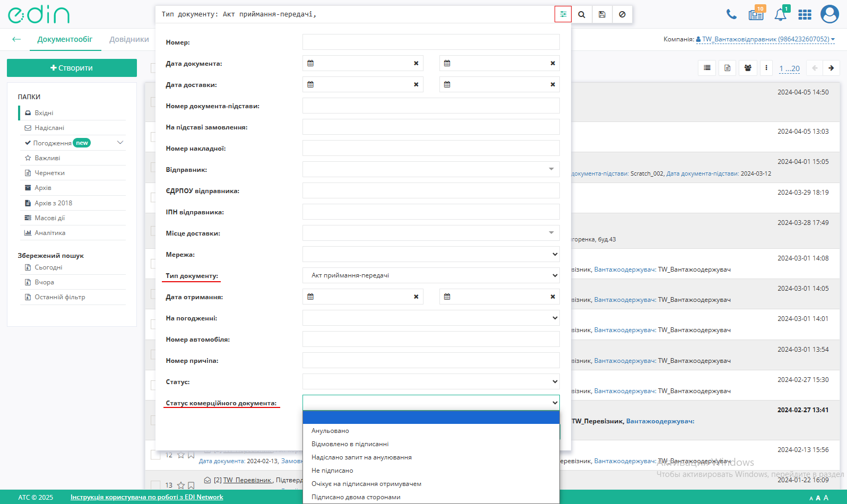Image resolution: width=847 pixels, height=504 pixels.
Task: Click the back arrow near Документообіг
Action: (x=16, y=39)
